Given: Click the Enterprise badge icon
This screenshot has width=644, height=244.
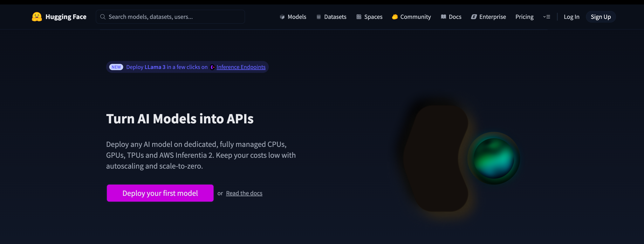Looking at the screenshot, I should coord(474,17).
